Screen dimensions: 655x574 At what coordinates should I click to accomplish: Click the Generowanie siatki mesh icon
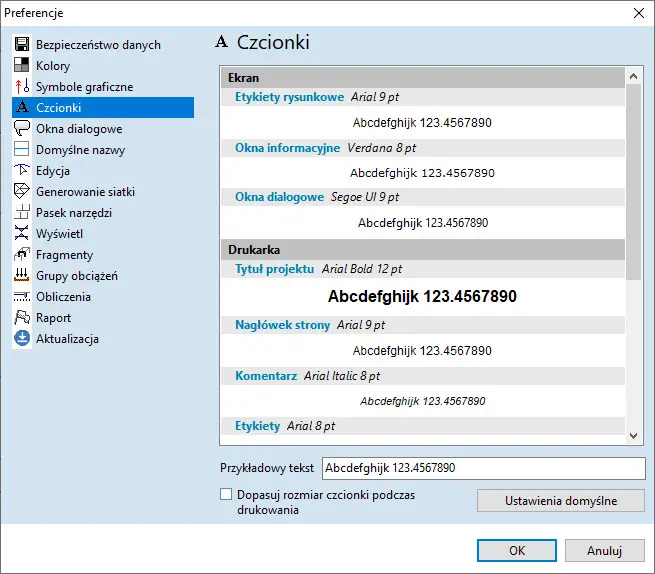click(22, 192)
